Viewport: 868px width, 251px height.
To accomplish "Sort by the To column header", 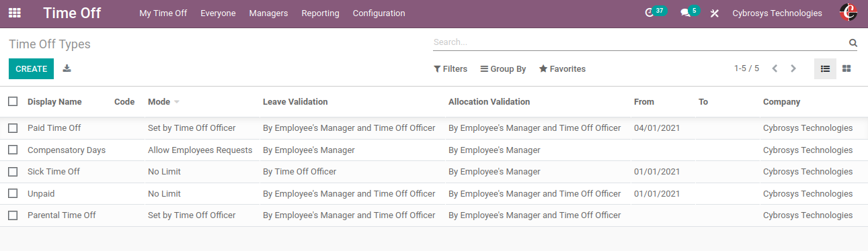I will [x=703, y=102].
